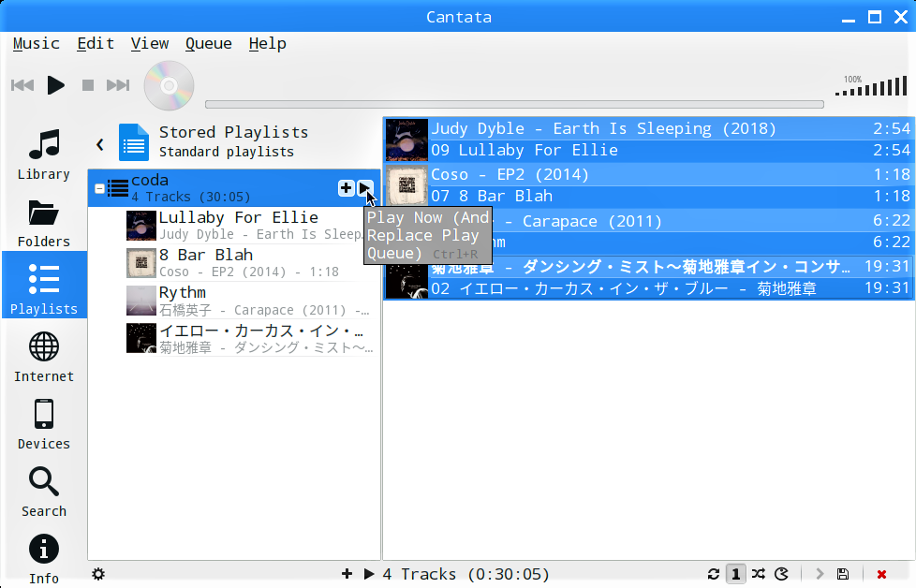Collapse the coda playlist
The width and height of the screenshot is (916, 588).
100,188
